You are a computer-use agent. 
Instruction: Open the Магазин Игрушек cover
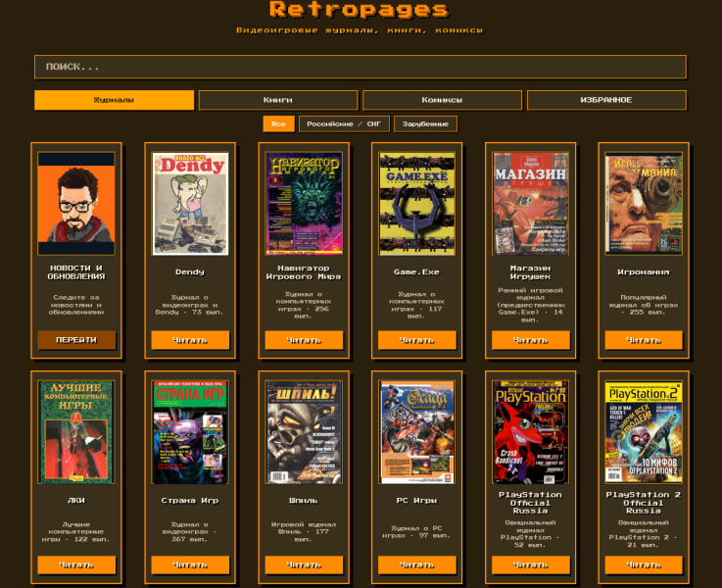pyautogui.click(x=530, y=204)
